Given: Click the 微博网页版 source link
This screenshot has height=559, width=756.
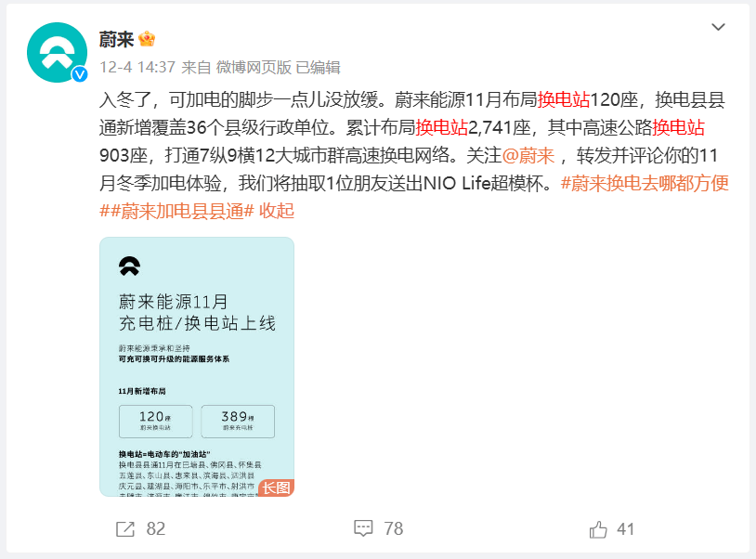Looking at the screenshot, I should pyautogui.click(x=254, y=67).
